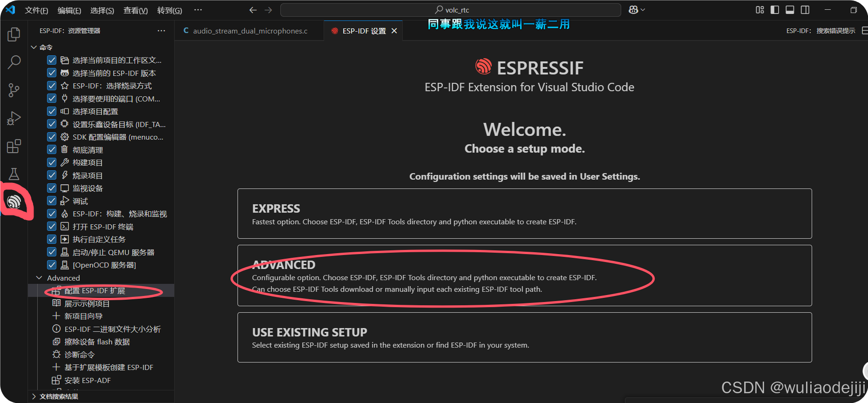Viewport: 868px width, 403px height.
Task: Toggle checkbox for [OpenOCD 服务器]
Action: pos(52,265)
